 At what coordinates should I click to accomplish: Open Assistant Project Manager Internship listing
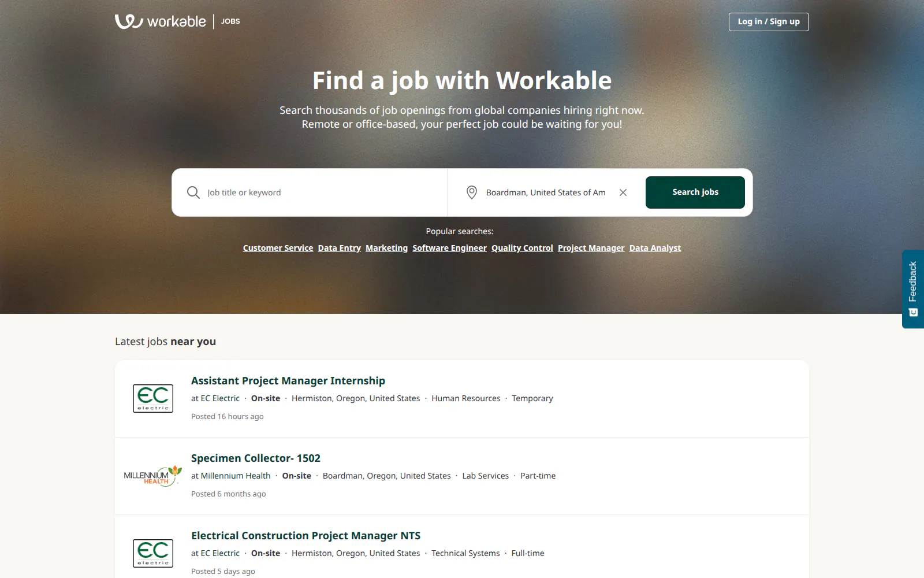point(288,381)
